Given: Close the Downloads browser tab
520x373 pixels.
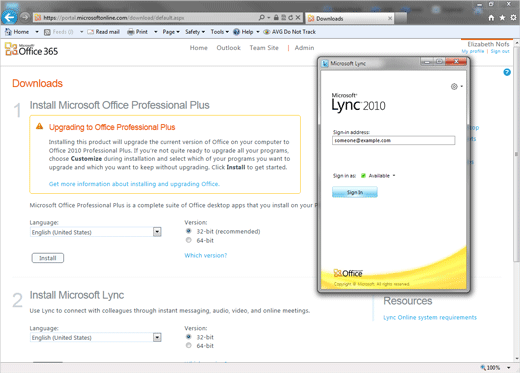Looking at the screenshot, I should 390,18.
